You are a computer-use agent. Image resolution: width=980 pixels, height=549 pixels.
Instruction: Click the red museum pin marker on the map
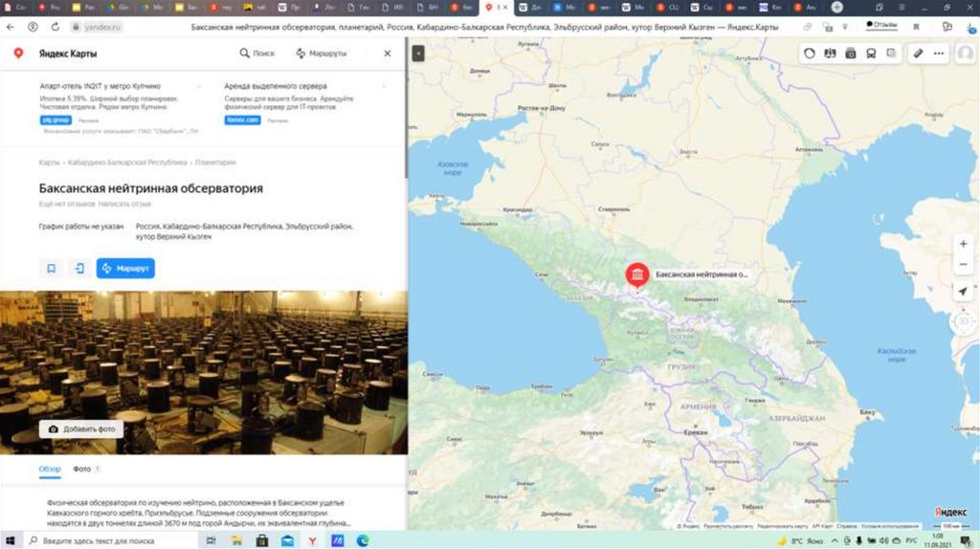click(x=636, y=274)
